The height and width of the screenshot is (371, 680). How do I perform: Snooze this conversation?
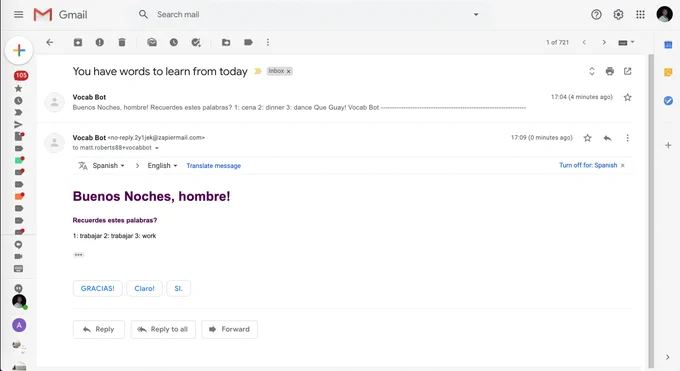click(x=173, y=42)
